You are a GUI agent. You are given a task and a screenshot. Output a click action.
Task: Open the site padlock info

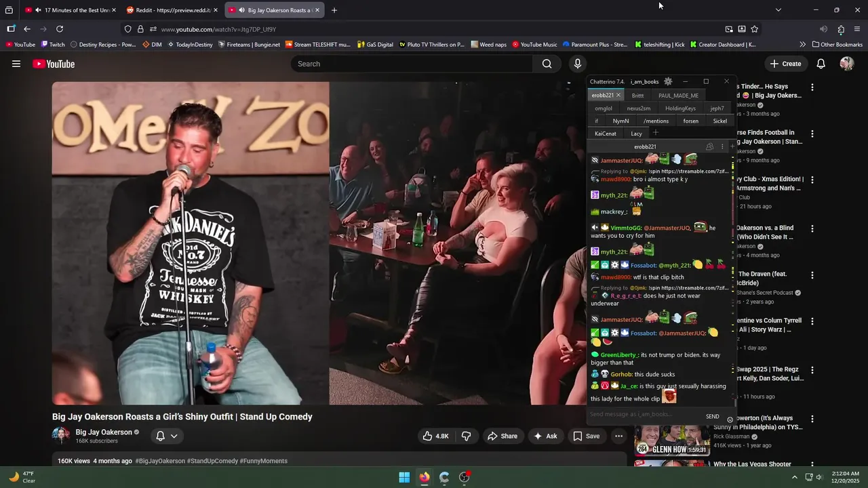pyautogui.click(x=140, y=29)
